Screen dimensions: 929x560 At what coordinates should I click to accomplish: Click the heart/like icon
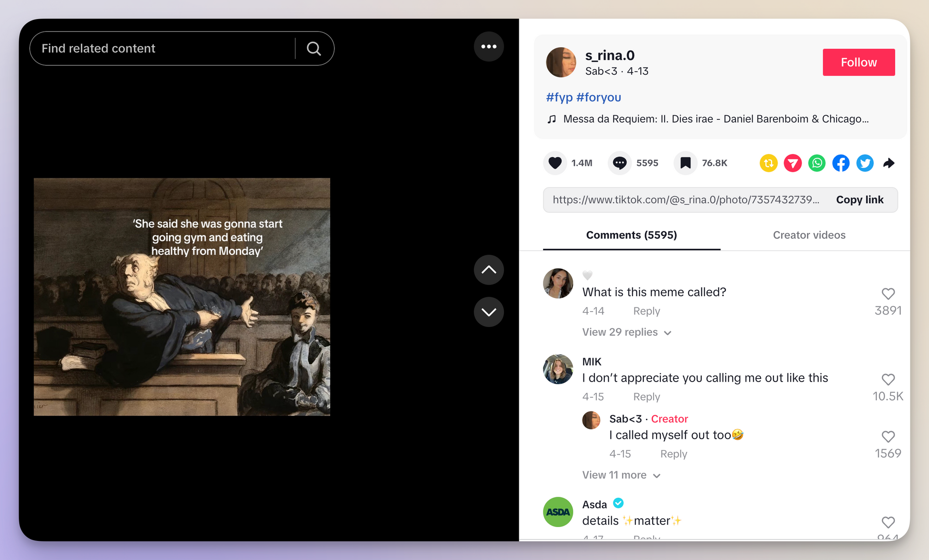pyautogui.click(x=556, y=163)
